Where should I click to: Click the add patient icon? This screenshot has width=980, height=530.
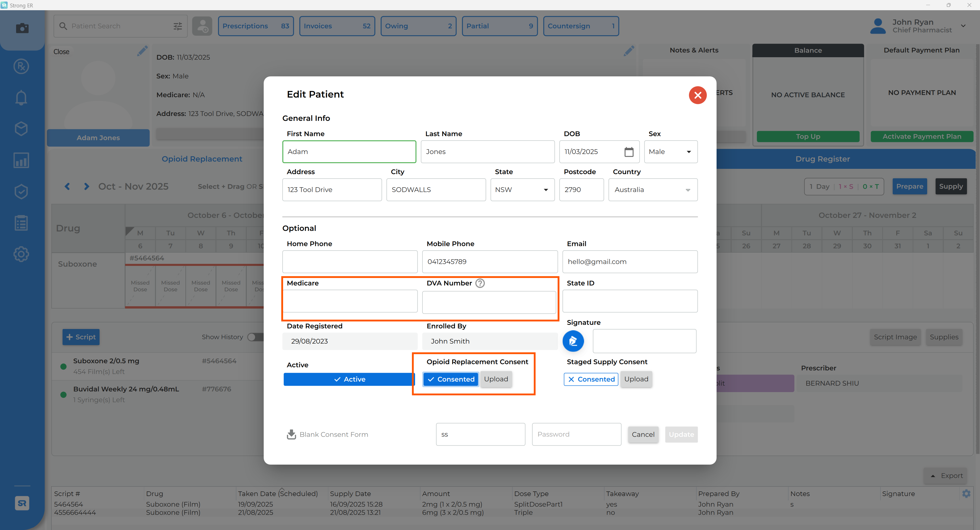point(202,26)
